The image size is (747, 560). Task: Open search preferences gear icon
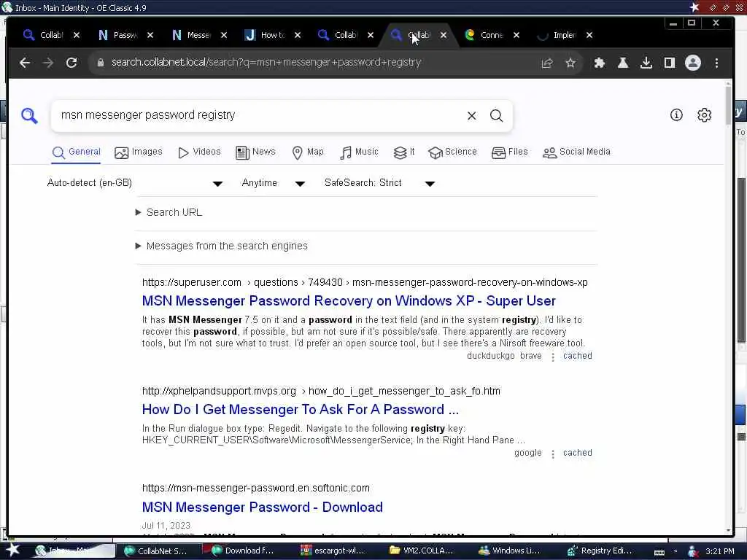[704, 114]
